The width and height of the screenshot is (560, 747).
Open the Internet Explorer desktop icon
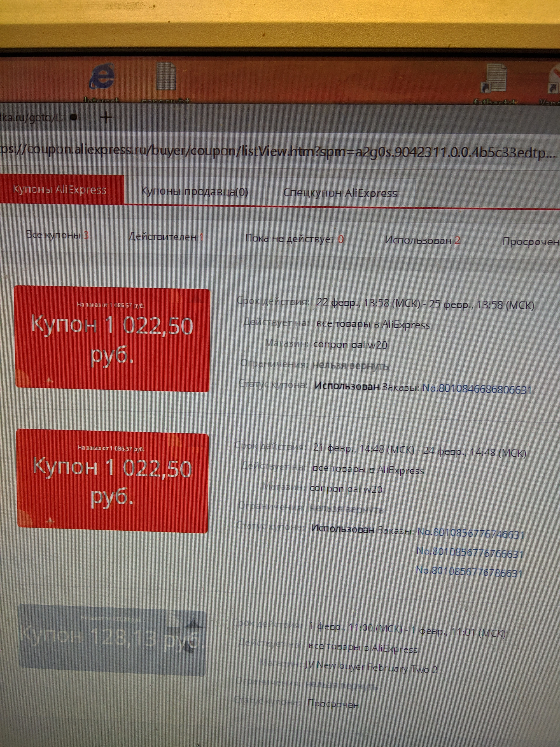click(102, 77)
